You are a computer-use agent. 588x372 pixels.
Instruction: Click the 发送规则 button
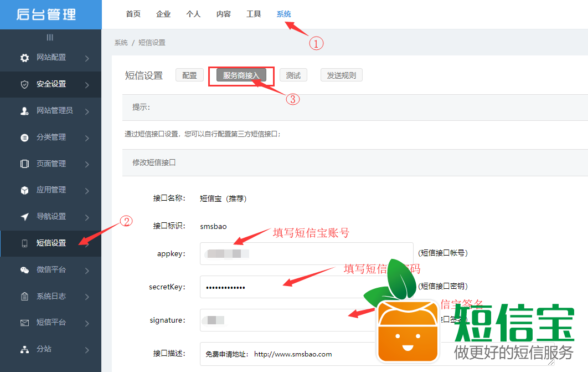tap(341, 75)
